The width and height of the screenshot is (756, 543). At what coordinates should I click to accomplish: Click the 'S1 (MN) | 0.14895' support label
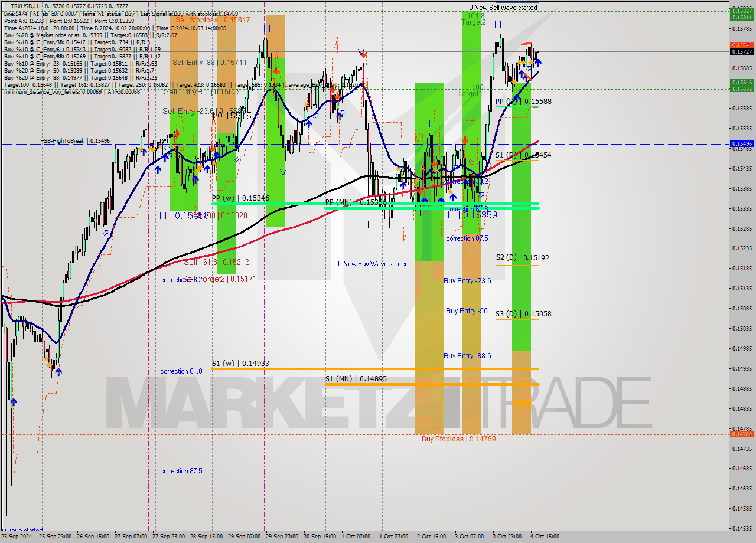(x=356, y=378)
